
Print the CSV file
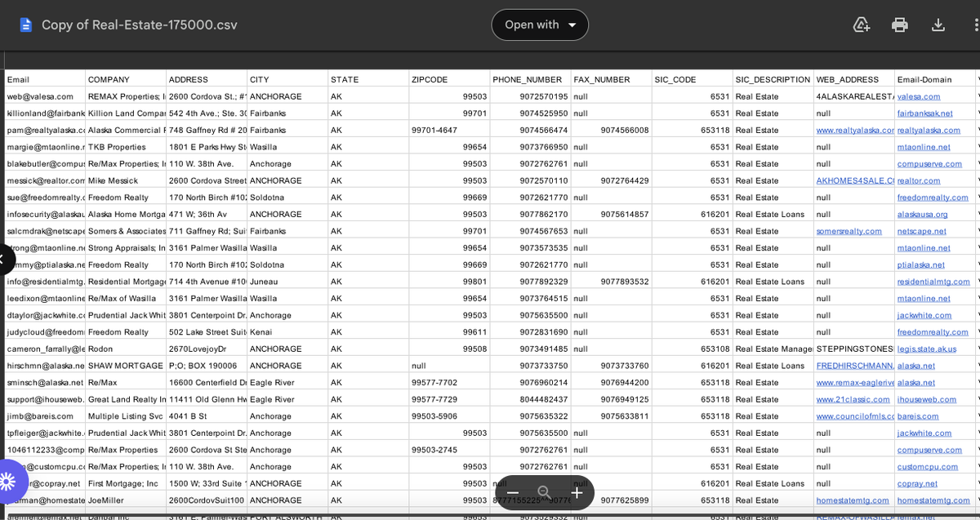pos(900,24)
